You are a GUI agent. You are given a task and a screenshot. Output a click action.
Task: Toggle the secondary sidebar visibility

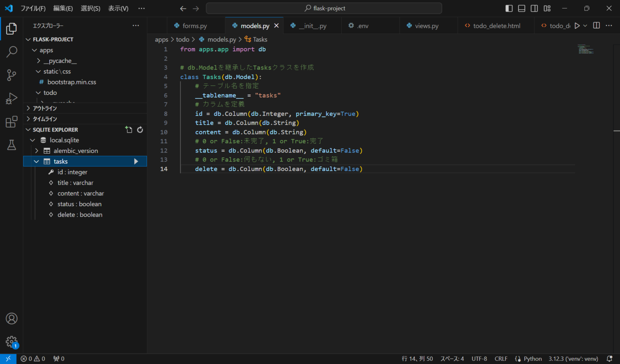click(534, 8)
